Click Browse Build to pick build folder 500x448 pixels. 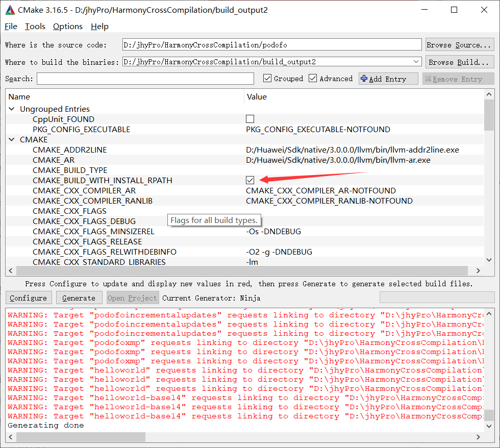(x=459, y=61)
